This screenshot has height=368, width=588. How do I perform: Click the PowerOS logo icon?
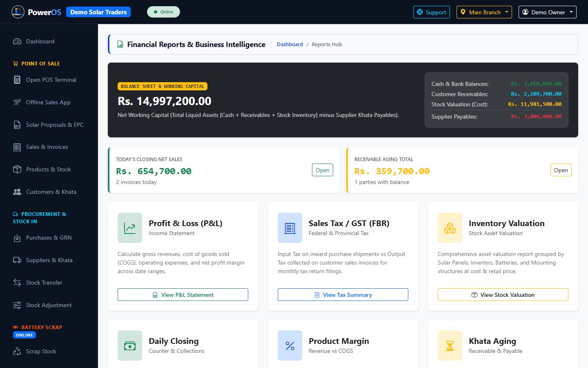(18, 12)
